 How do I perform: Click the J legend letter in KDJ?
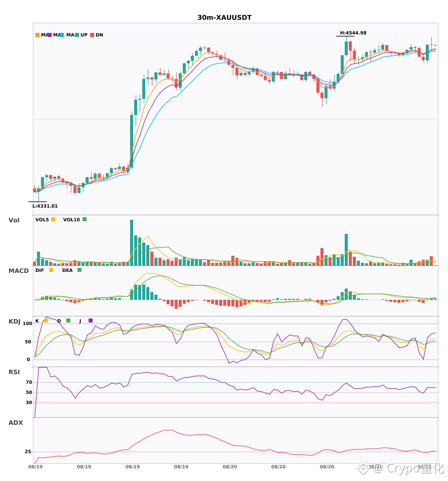pos(80,321)
